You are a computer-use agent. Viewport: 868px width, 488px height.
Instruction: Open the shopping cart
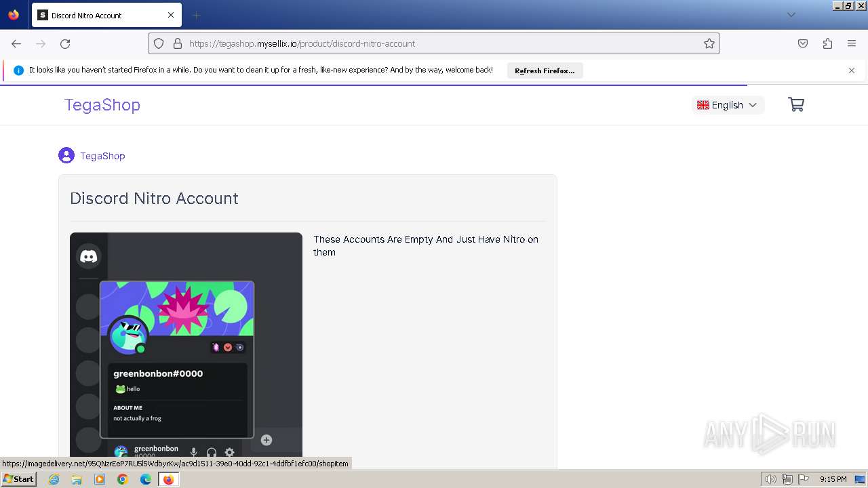point(796,104)
